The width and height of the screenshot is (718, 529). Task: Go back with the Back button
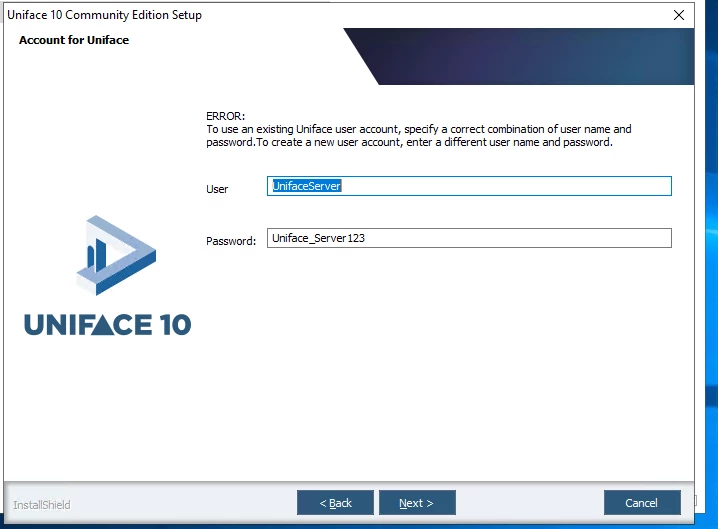tap(335, 502)
